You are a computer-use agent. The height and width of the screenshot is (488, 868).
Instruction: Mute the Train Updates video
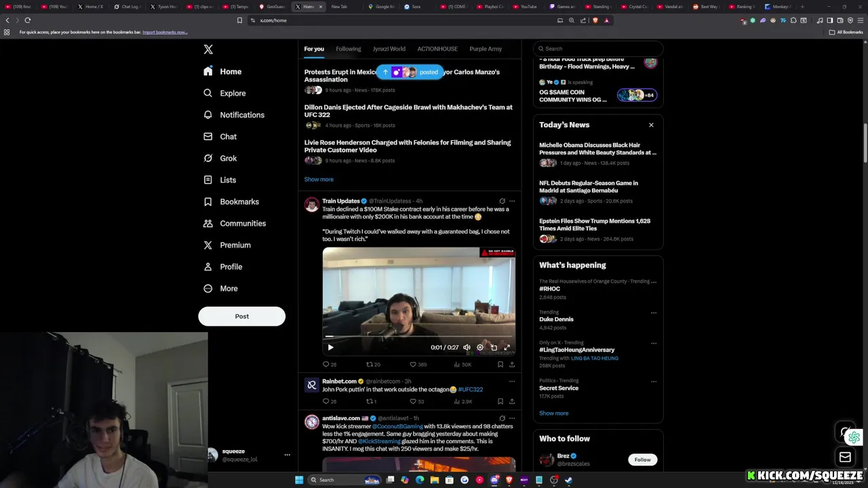coord(467,347)
